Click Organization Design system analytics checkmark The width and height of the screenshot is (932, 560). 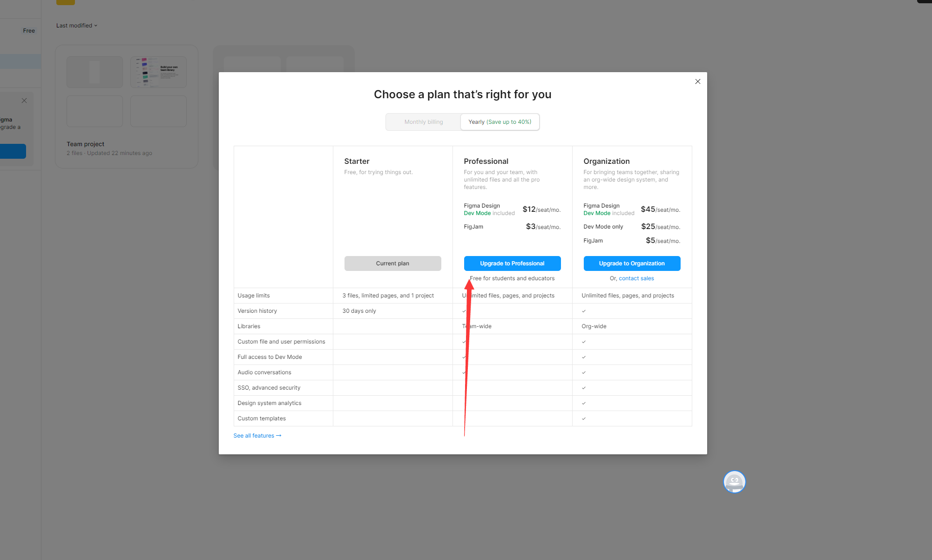coord(583,403)
